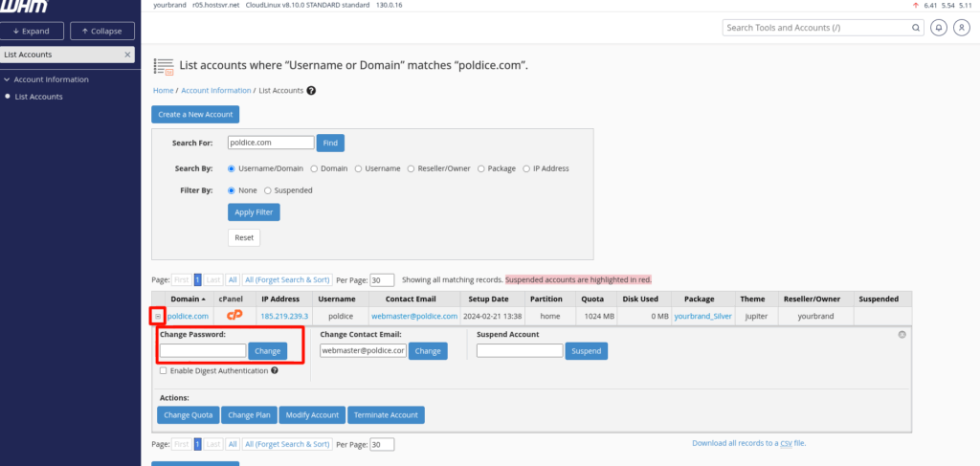This screenshot has width=980, height=466.
Task: Choose Reseller/Owner search-by option
Action: coord(411,168)
